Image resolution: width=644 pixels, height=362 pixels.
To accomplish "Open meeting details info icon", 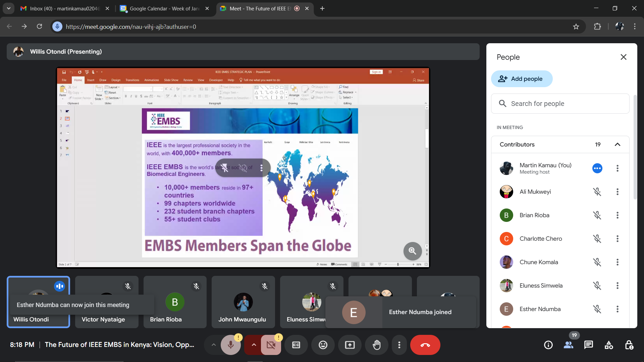I will (x=548, y=345).
